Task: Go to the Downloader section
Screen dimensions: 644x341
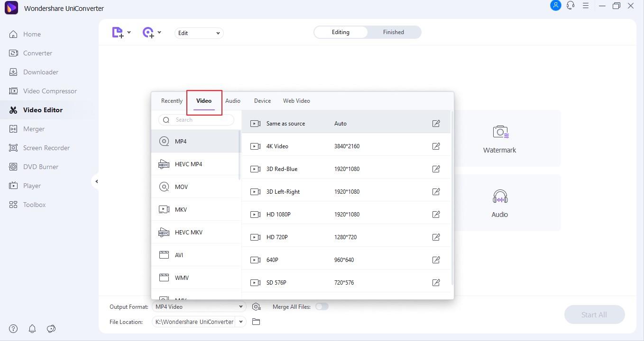Action: click(x=41, y=72)
